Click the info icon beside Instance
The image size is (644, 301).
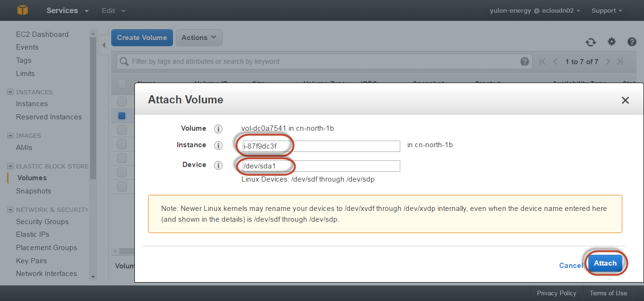(x=218, y=145)
